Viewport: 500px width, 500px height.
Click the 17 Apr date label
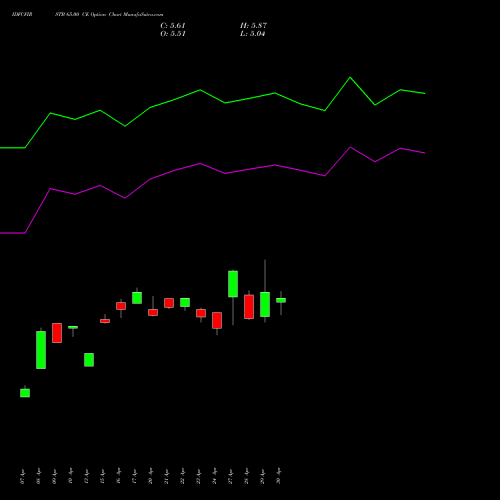tap(134, 476)
